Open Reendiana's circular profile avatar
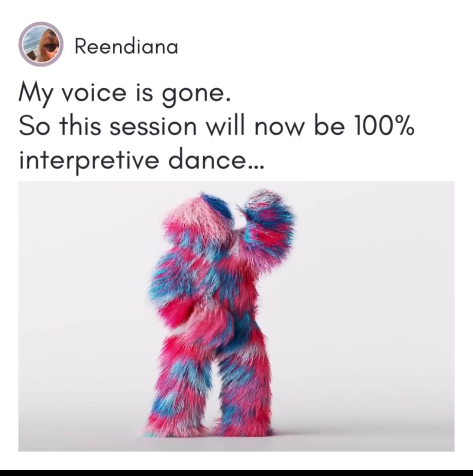This screenshot has width=473, height=476. pos(41,44)
